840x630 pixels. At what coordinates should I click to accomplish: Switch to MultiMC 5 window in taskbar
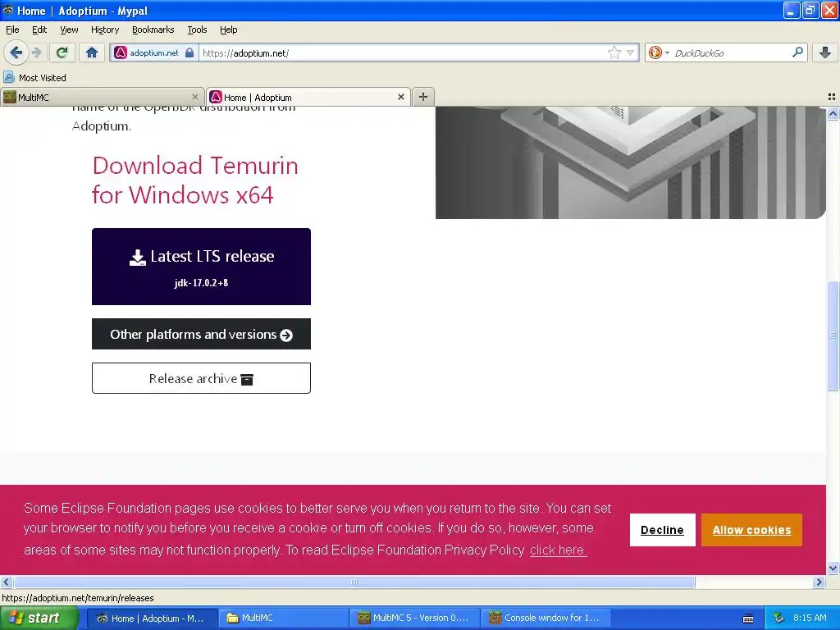[414, 618]
